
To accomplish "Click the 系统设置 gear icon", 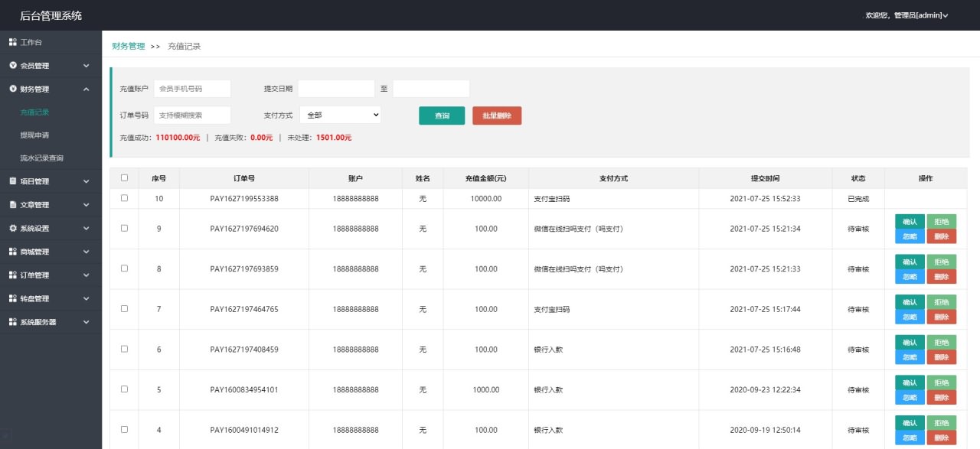I will point(13,228).
